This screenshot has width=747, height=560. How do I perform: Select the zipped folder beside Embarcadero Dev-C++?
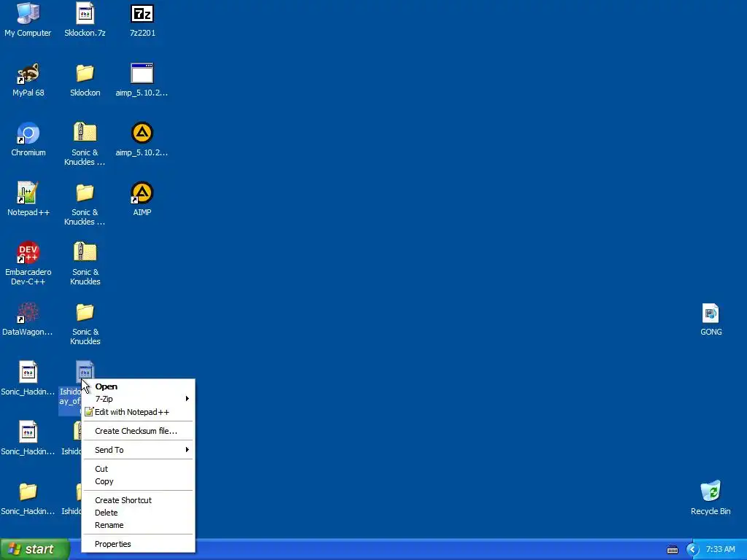85,263
